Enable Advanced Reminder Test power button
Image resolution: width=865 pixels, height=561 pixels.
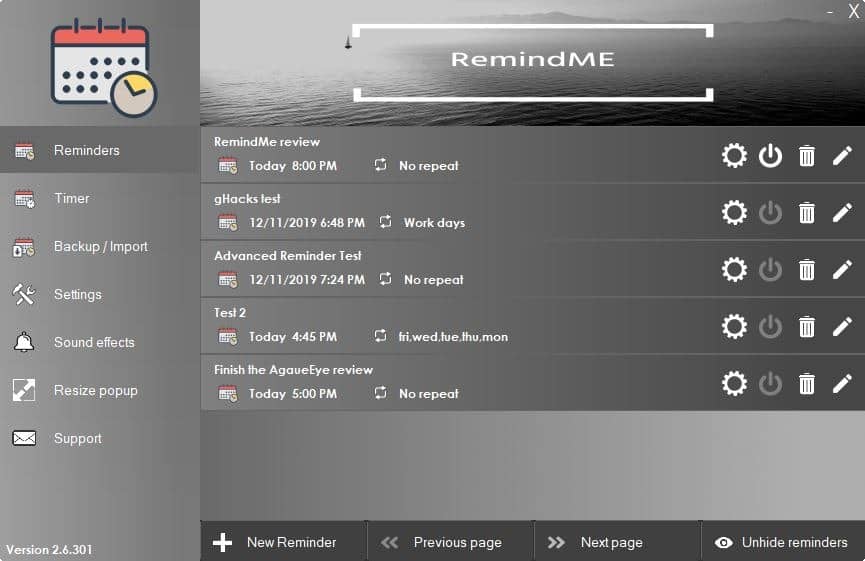click(x=770, y=270)
